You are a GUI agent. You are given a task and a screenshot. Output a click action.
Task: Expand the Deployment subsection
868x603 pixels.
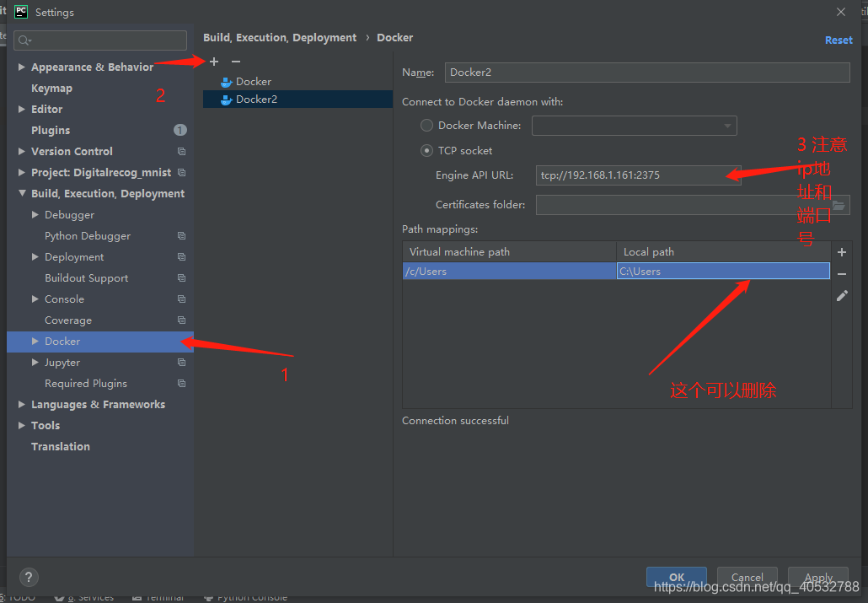[x=35, y=256]
